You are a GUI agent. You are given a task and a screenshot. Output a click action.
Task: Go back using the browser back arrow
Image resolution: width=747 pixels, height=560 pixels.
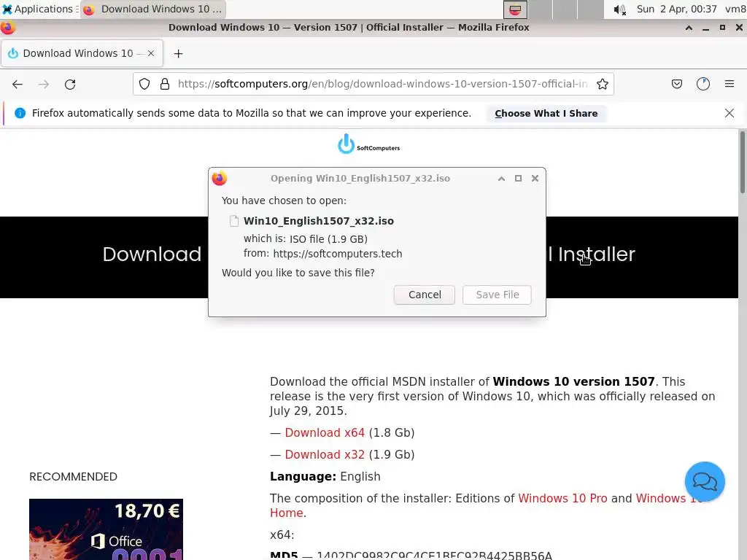[18, 85]
